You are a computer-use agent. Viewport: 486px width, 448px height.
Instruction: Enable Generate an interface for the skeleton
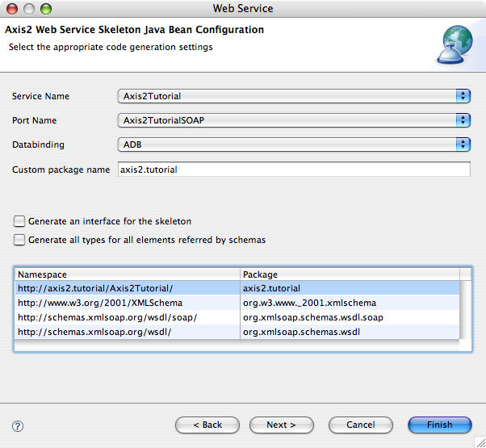click(x=19, y=221)
